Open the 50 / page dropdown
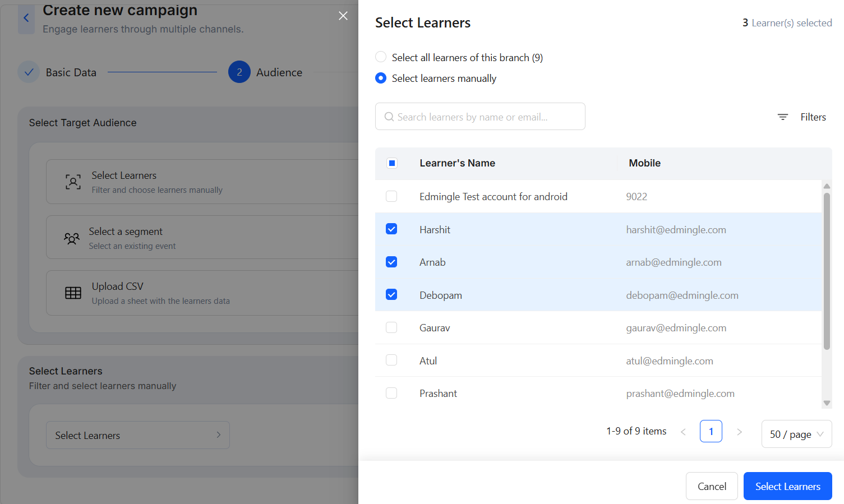The width and height of the screenshot is (844, 504). pyautogui.click(x=796, y=434)
